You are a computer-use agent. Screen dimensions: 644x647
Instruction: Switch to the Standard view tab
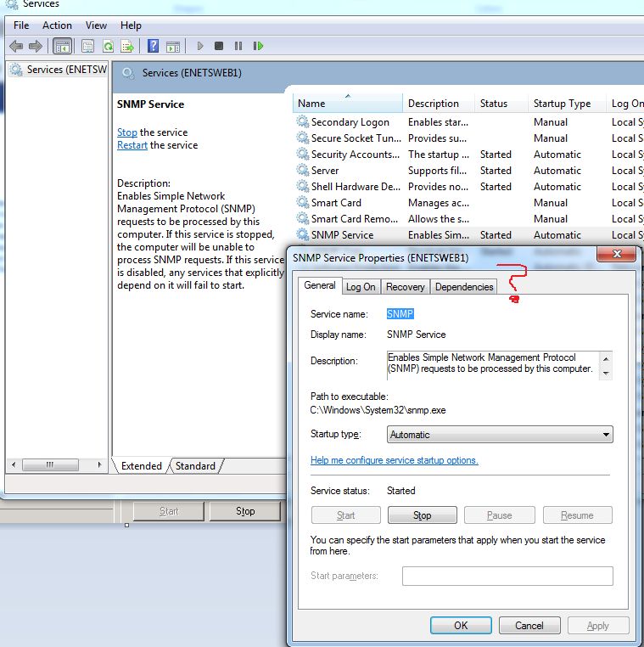pyautogui.click(x=195, y=466)
